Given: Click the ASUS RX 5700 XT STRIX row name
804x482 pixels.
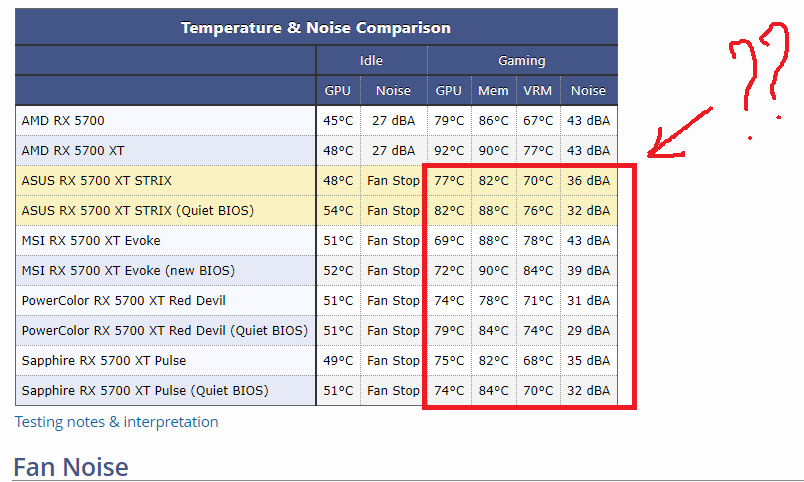Looking at the screenshot, I should tap(96, 181).
